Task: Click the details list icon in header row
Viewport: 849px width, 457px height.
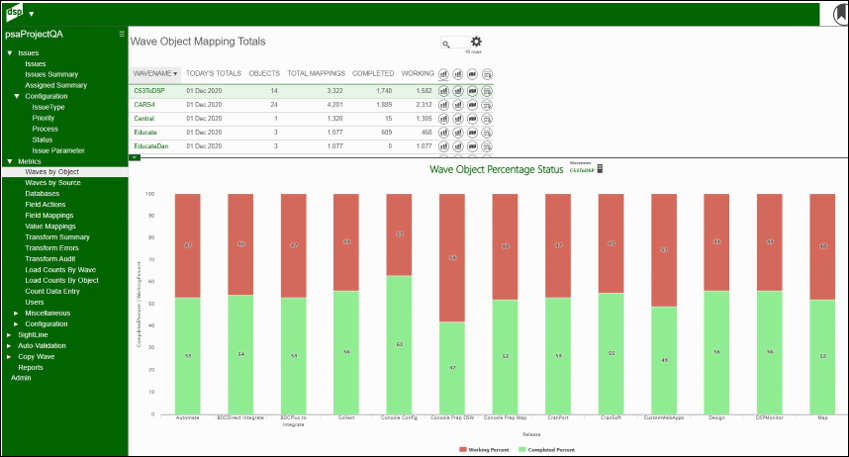Action: click(487, 74)
